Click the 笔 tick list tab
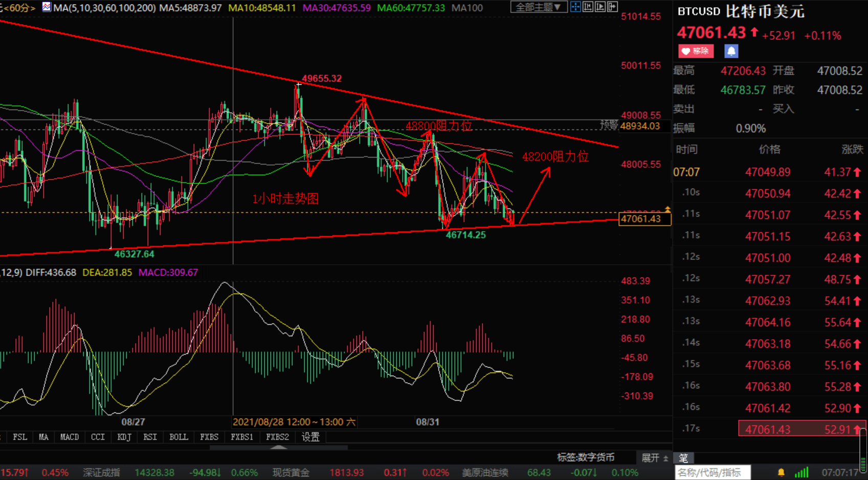The image size is (868, 480). point(683,458)
